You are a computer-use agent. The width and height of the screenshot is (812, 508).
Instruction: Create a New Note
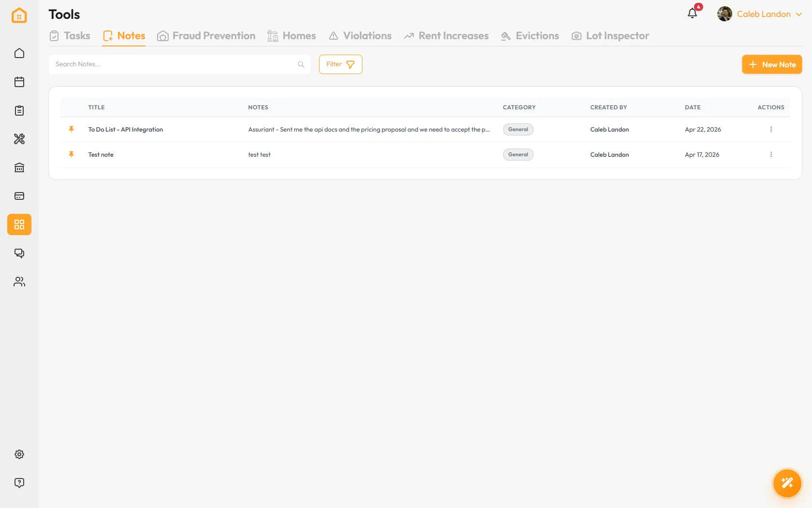772,64
